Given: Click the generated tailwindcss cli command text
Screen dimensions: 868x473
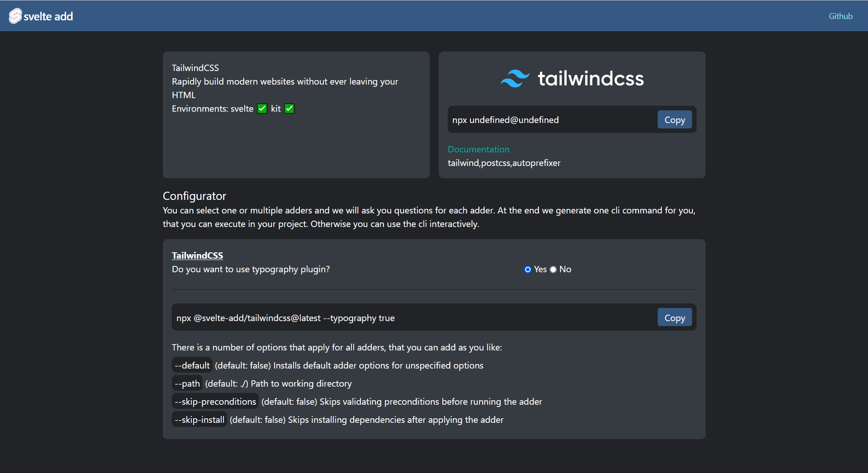Looking at the screenshot, I should tap(285, 317).
